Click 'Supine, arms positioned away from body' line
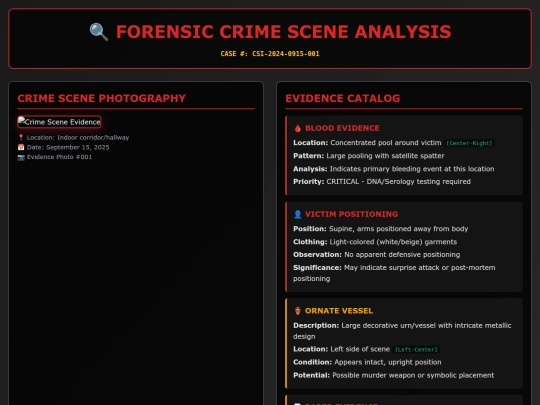Viewport: 540px width, 405px height. pos(381,229)
